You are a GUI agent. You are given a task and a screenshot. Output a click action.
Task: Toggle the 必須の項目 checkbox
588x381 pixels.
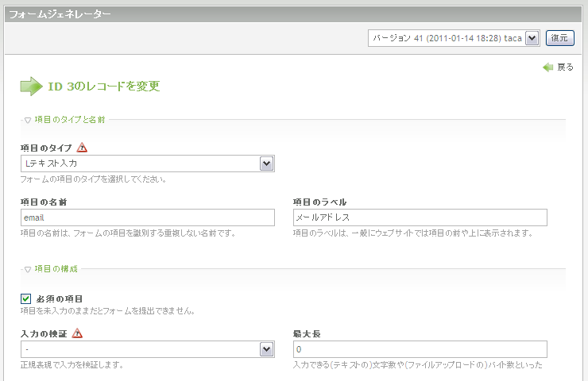click(x=25, y=298)
